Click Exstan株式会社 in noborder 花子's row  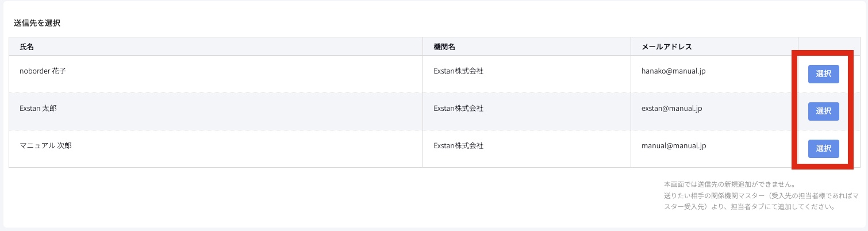point(458,71)
